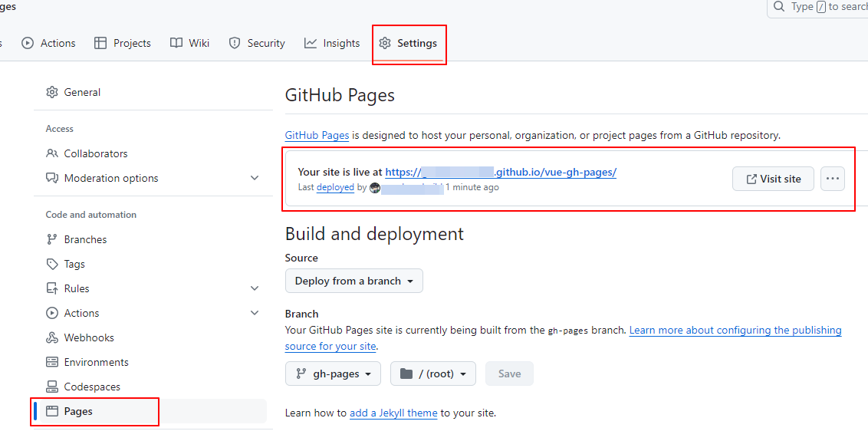
Task: Select Pages in settings sidebar
Action: 150,411
